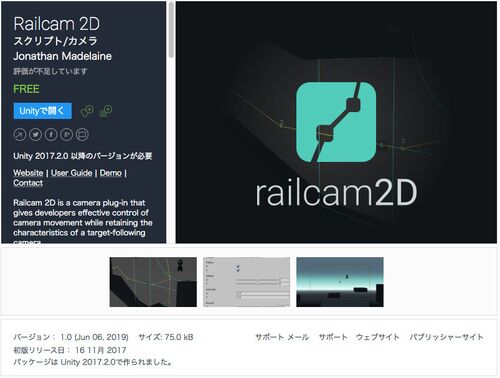Click the 'Unityで開く' button

click(x=43, y=111)
